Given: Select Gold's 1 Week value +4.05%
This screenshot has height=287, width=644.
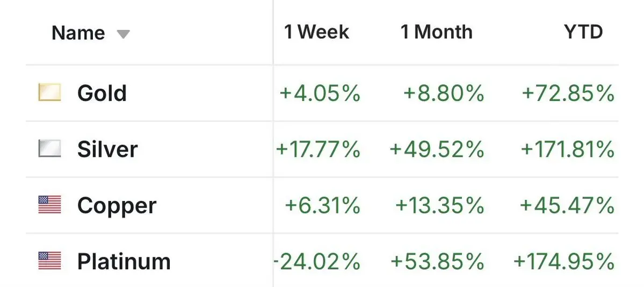Looking at the screenshot, I should coord(320,94).
